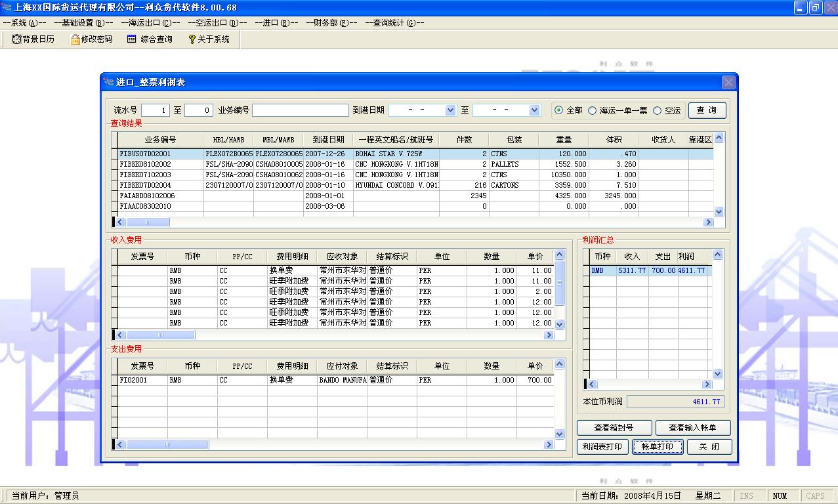Open the 综合查询 grid icon
This screenshot has width=838, height=504.
point(132,39)
